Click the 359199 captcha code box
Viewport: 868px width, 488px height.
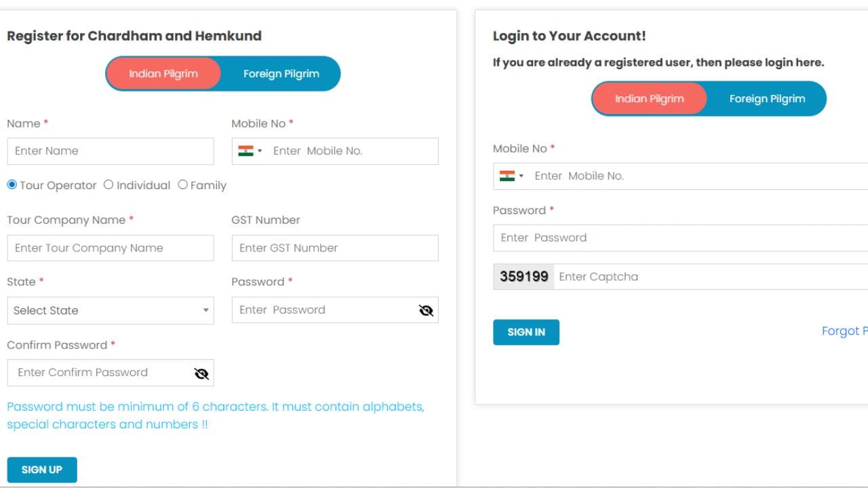click(x=524, y=277)
